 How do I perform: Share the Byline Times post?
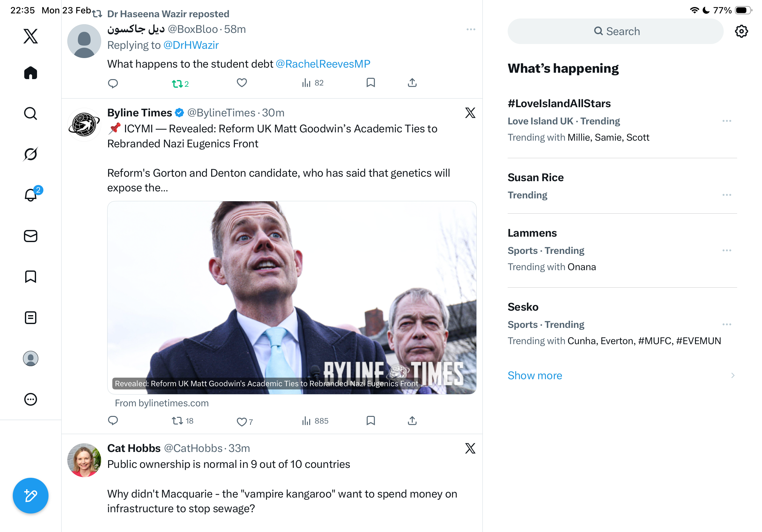[412, 421]
